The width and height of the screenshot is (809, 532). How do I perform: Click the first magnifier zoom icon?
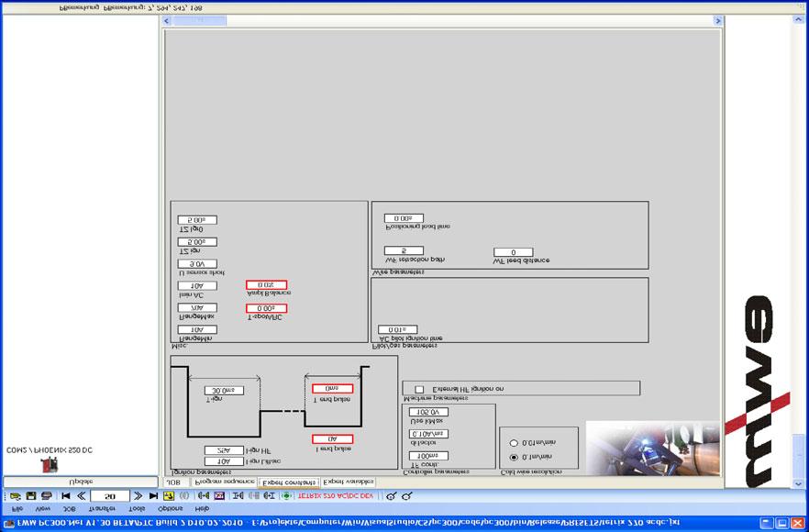click(x=391, y=496)
